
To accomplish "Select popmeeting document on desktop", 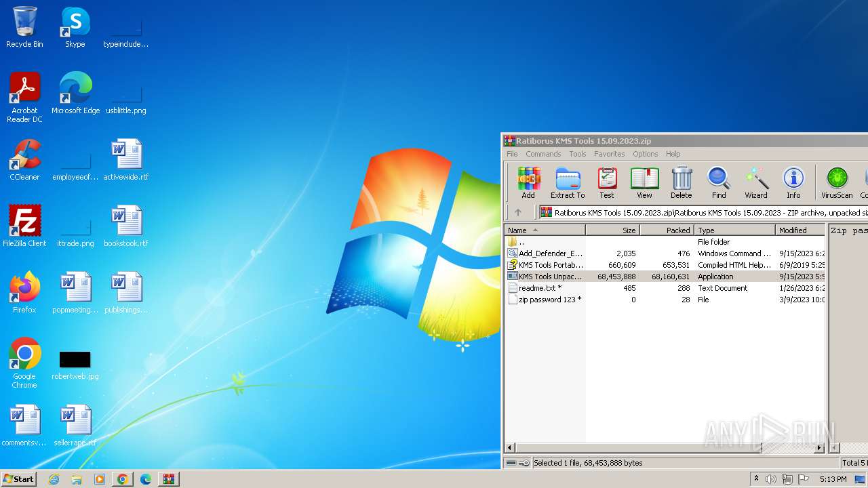I will pyautogui.click(x=75, y=293).
